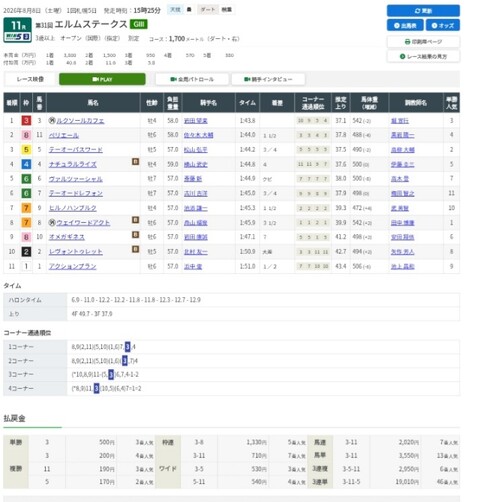Open jockey link in ヒルノハンブルク row
This screenshot has width=480, height=502.
click(x=196, y=208)
